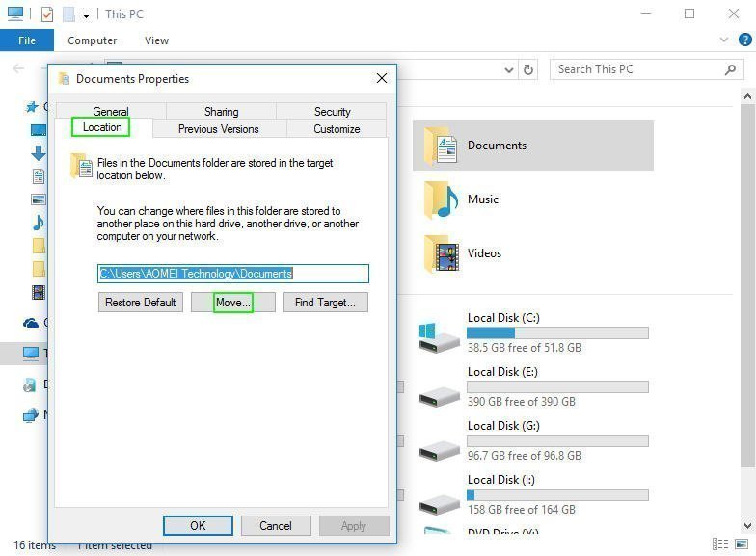
Task: Click the Local Disk (E:) usage bar
Action: coord(557,387)
